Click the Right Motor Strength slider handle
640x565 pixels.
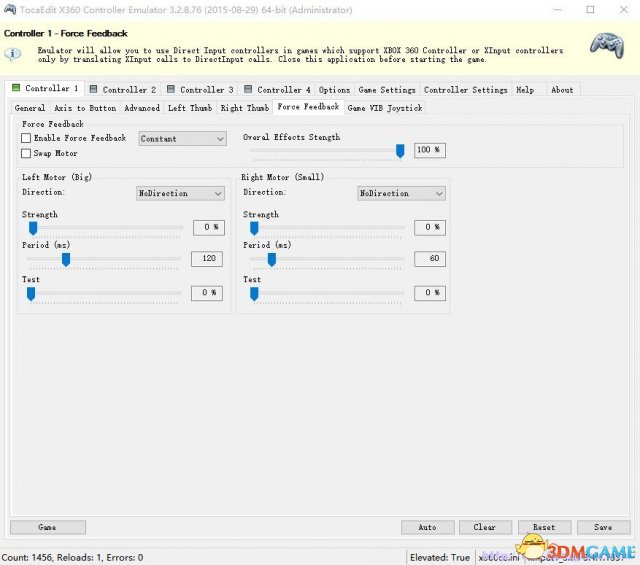tap(254, 228)
